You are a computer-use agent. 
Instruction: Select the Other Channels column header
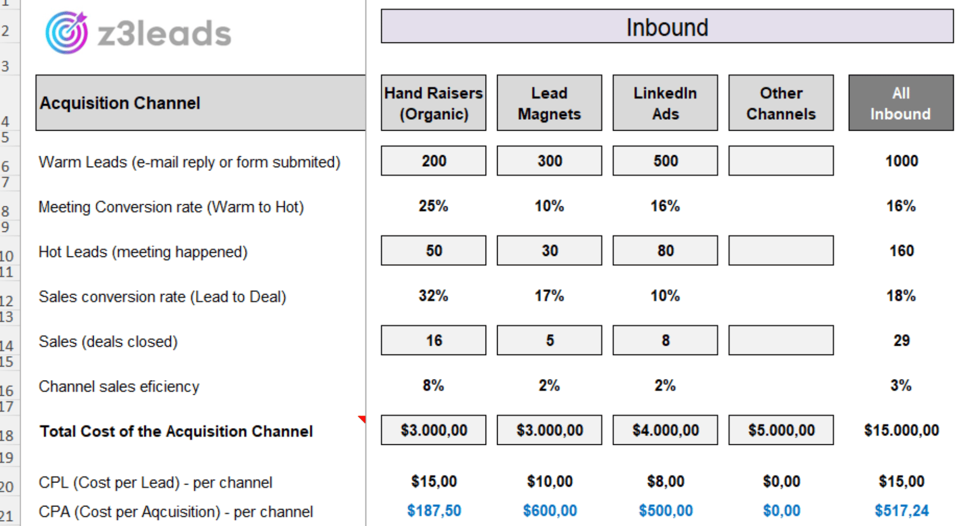pos(781,103)
